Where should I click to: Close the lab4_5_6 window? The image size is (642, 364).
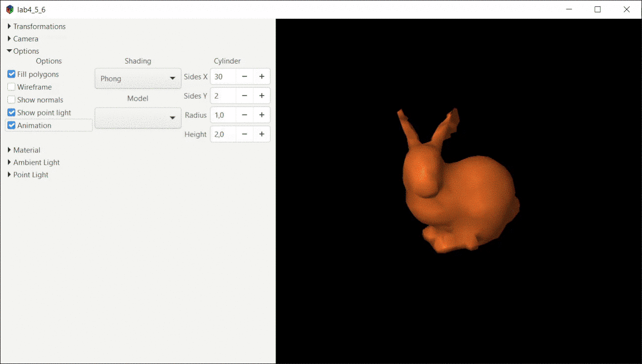[627, 9]
